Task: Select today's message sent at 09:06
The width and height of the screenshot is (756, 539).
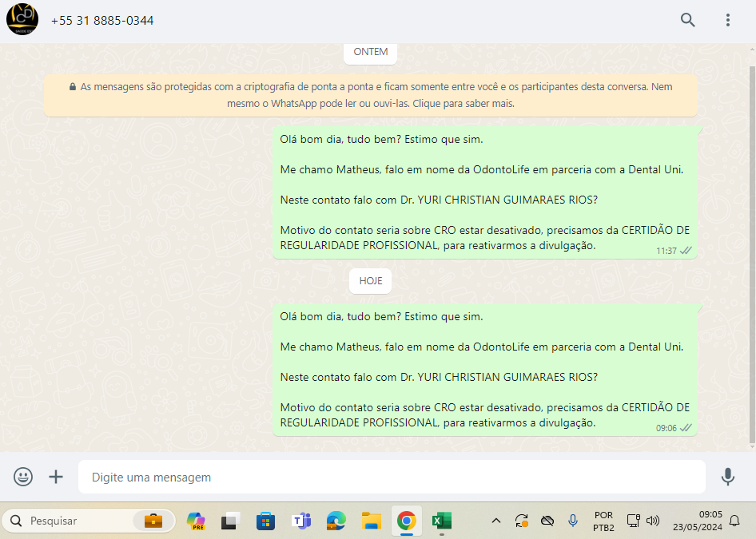Action: (484, 370)
